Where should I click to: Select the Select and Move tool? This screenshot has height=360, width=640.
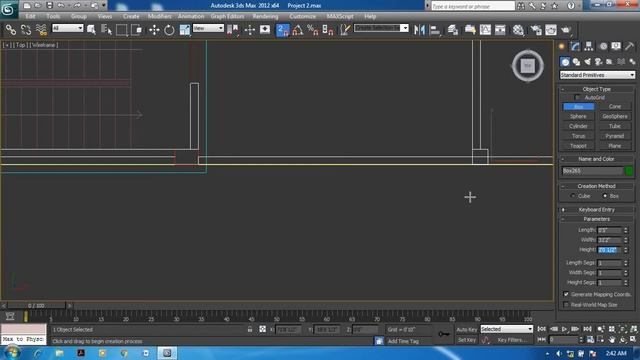(154, 30)
